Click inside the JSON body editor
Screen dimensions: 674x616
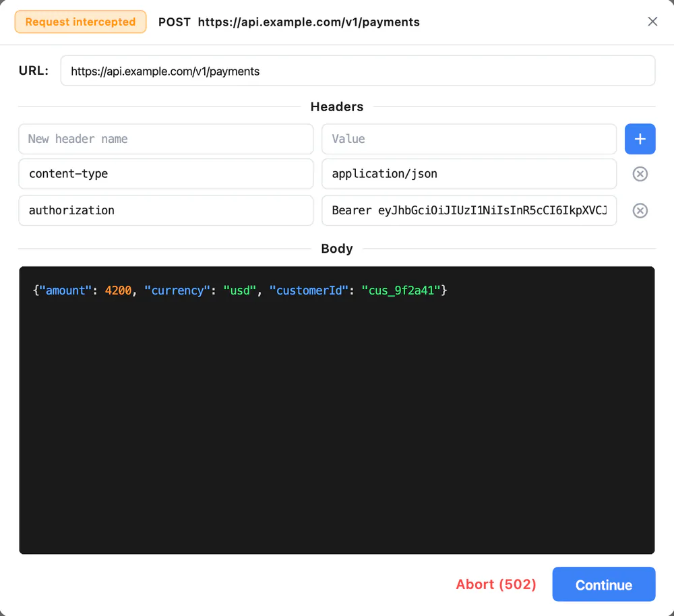(x=337, y=410)
